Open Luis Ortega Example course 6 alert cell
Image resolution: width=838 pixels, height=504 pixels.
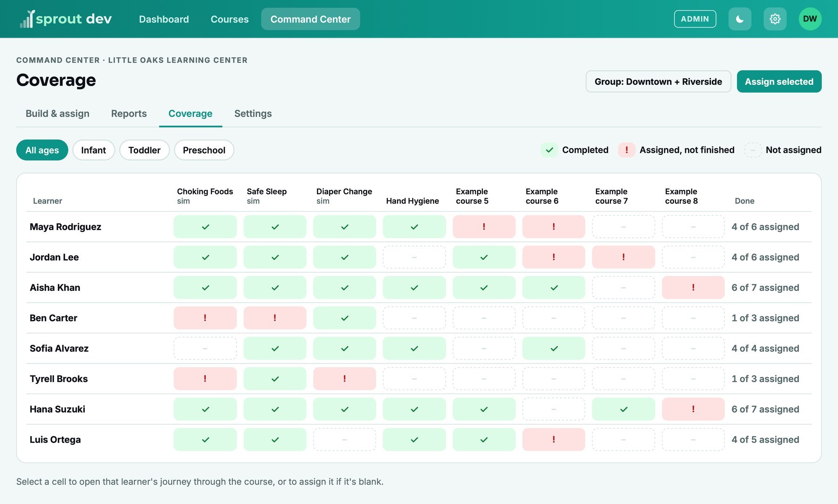pos(554,439)
